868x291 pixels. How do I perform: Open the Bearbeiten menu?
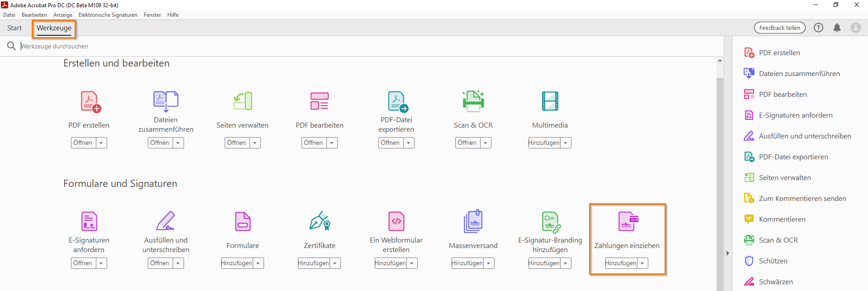tap(34, 15)
